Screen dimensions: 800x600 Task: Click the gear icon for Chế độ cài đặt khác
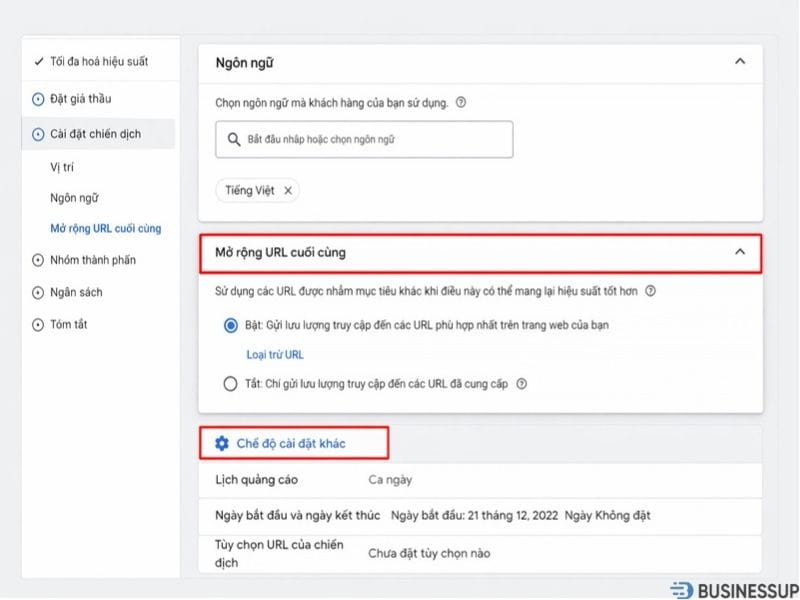(222, 443)
